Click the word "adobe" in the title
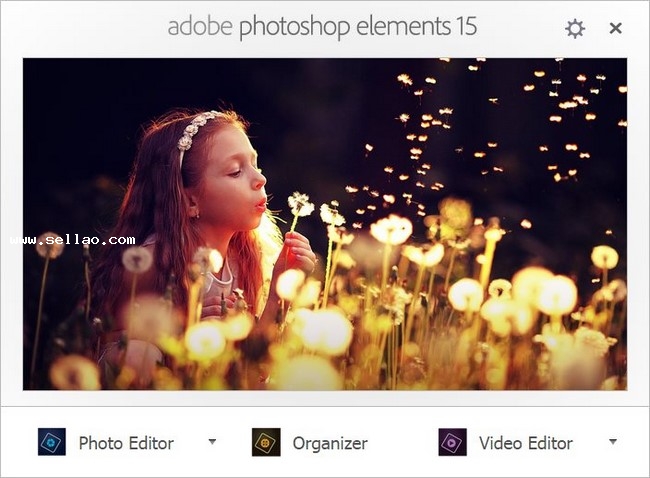This screenshot has width=650, height=478. 201,27
